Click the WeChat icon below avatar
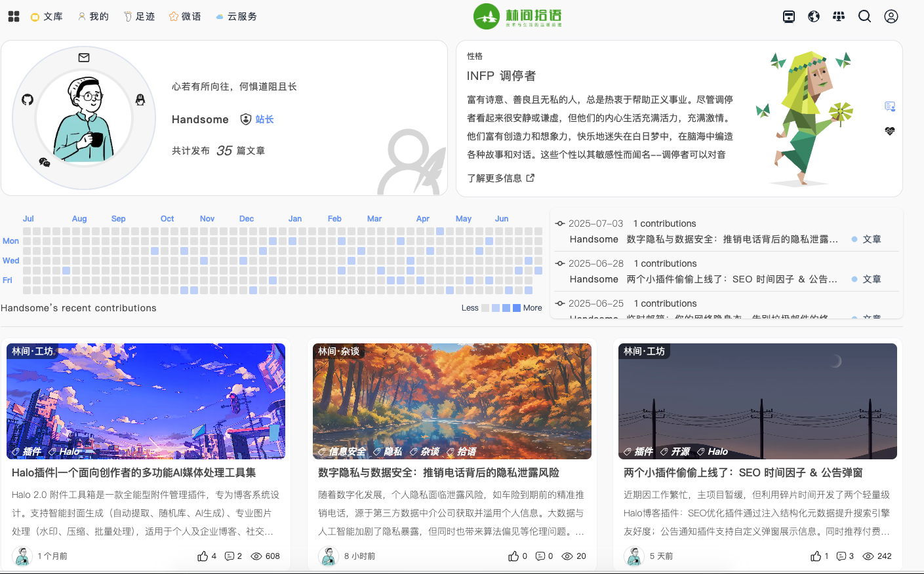Viewport: 924px width, 574px height. pos(45,162)
